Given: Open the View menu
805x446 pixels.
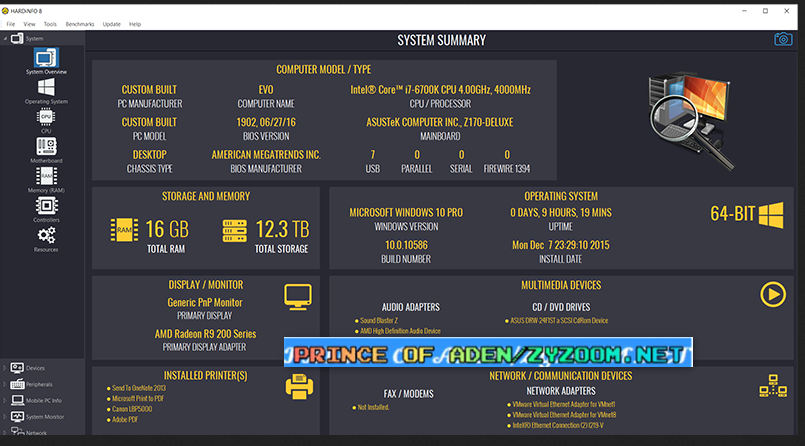Looking at the screenshot, I should (x=29, y=24).
